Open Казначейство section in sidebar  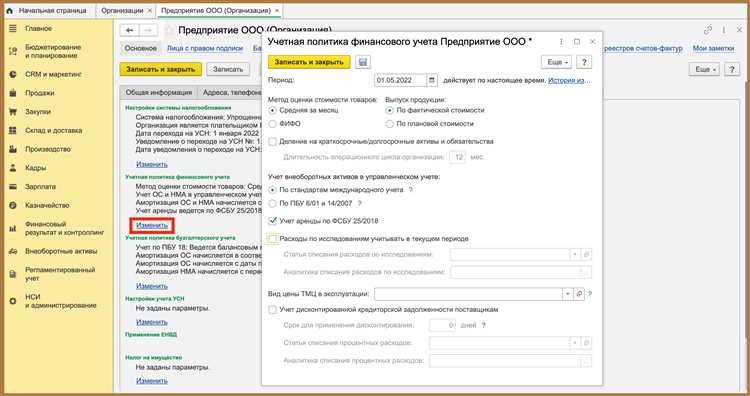pos(47,205)
